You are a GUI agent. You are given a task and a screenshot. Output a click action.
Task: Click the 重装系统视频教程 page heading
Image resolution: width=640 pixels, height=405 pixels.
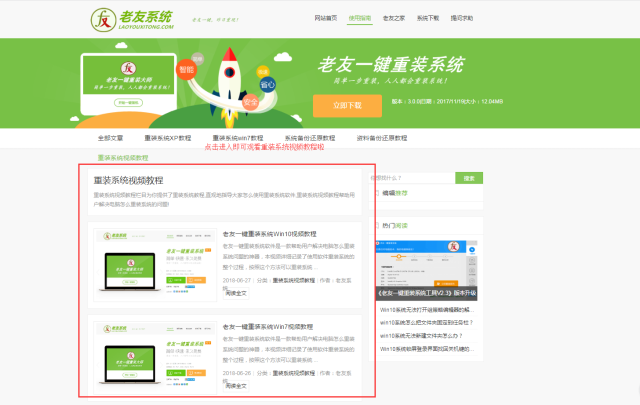click(128, 180)
